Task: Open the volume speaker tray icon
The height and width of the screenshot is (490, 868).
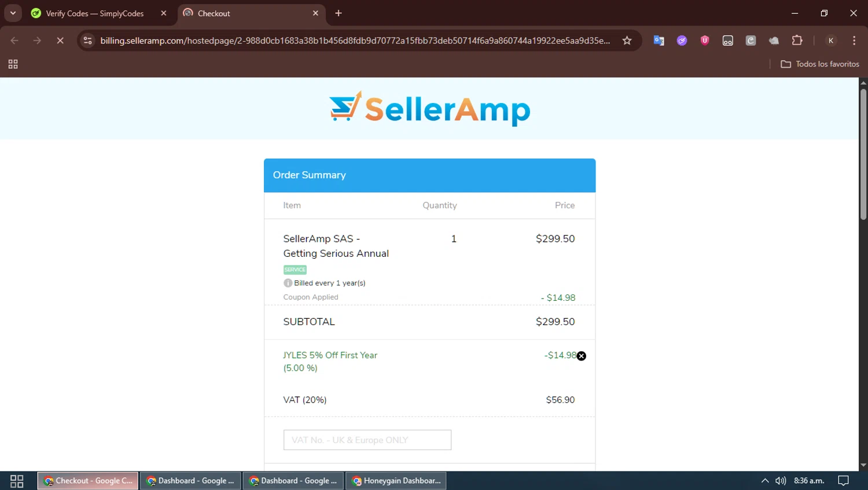Action: [x=781, y=481]
